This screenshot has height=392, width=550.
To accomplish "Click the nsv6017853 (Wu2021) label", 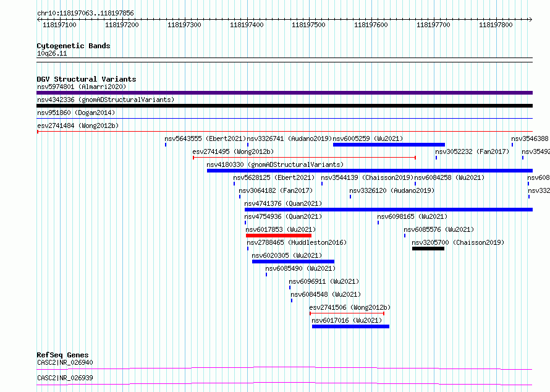I will pos(281,229).
